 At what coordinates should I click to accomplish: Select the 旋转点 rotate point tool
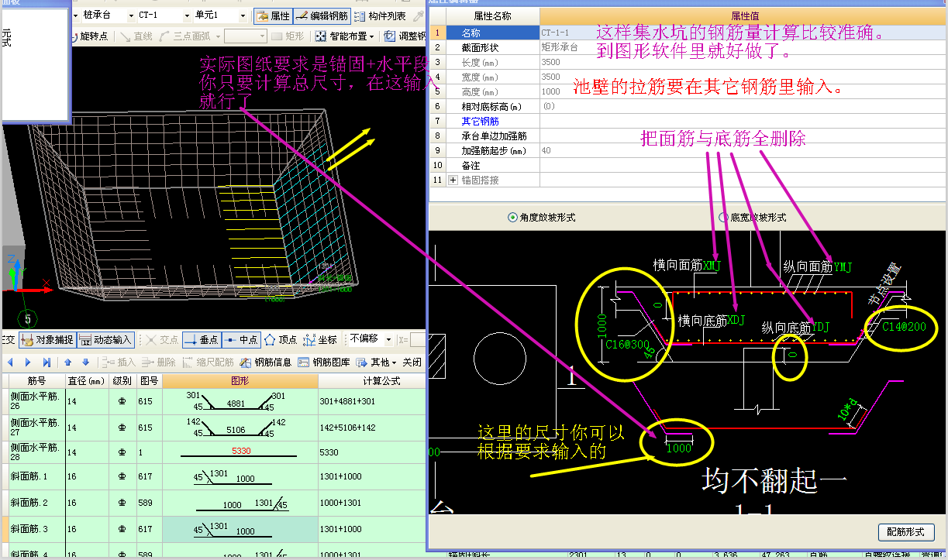tap(90, 36)
